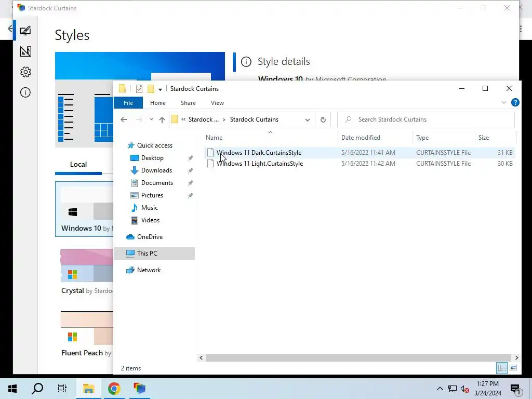The image size is (532, 399).
Task: Select Quick access in navigation pane
Action: (x=154, y=145)
